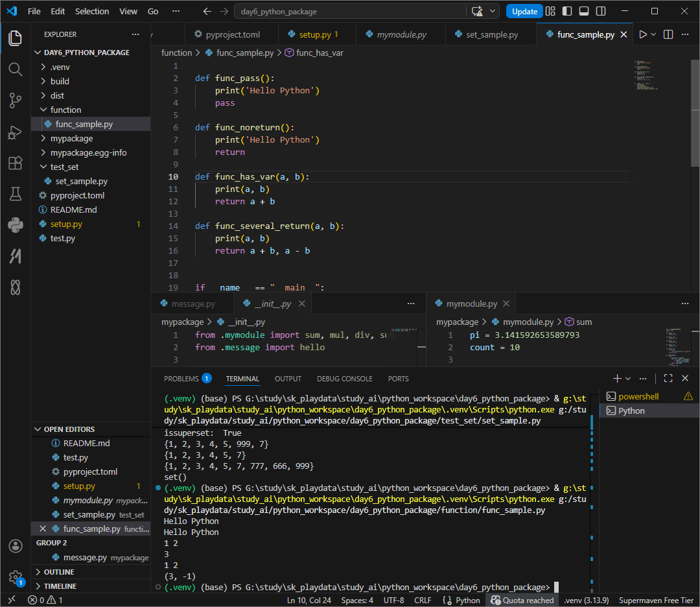The width and height of the screenshot is (700, 607).
Task: Select the .venv (3.13.9) interpreter
Action: [586, 600]
